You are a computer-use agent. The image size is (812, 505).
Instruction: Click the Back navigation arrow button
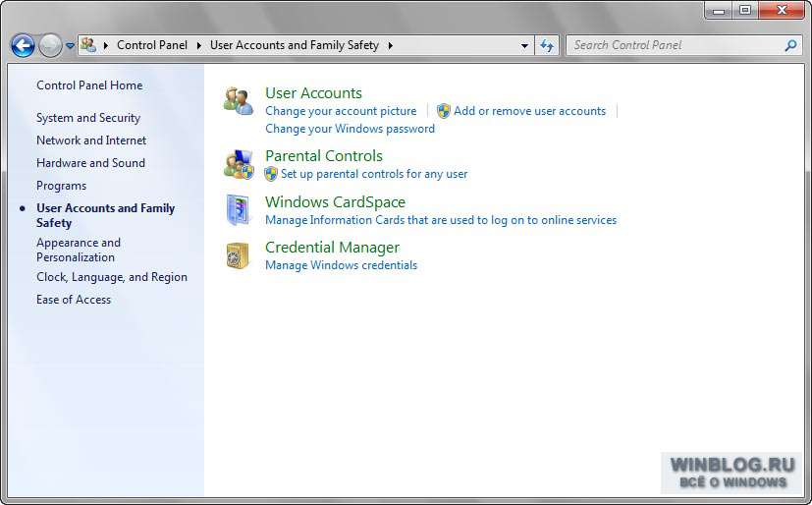tap(23, 45)
